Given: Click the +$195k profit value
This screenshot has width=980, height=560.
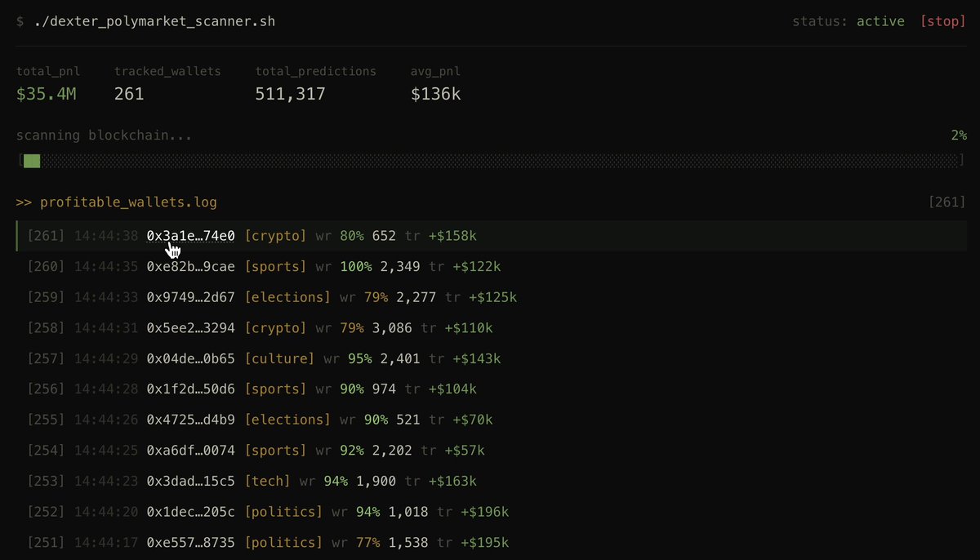Looking at the screenshot, I should 484,542.
